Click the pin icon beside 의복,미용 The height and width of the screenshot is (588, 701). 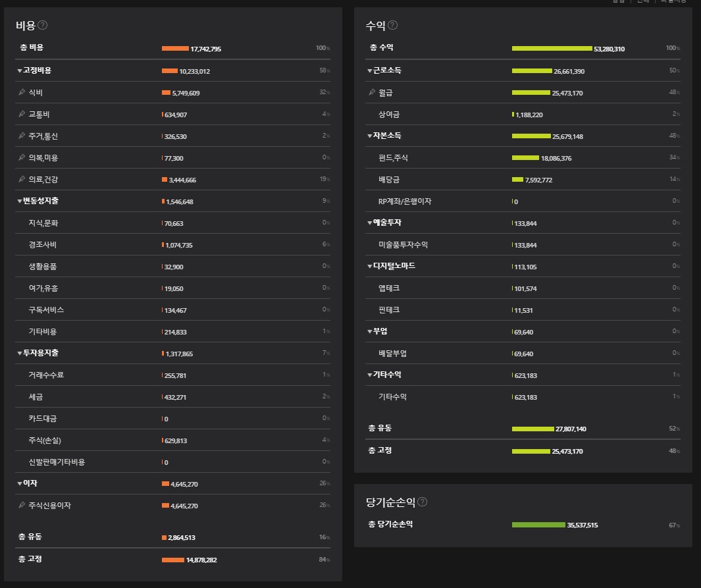(x=22, y=157)
